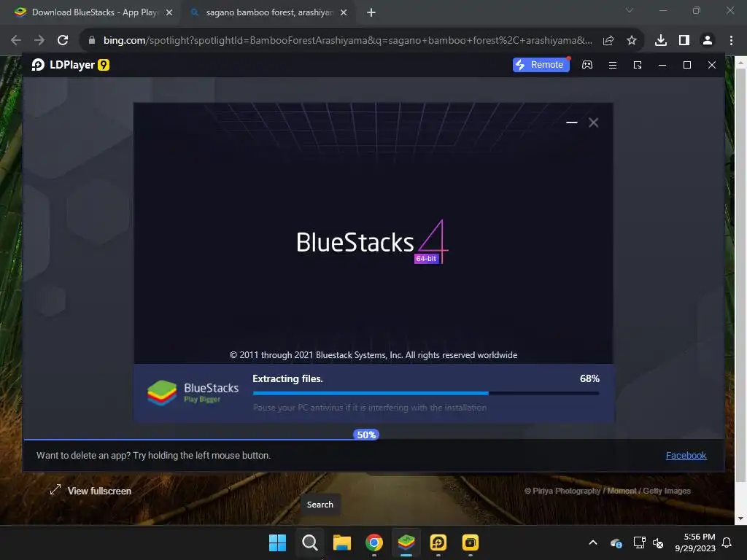Click the bing.com address bar
747x560 pixels.
tap(347, 41)
